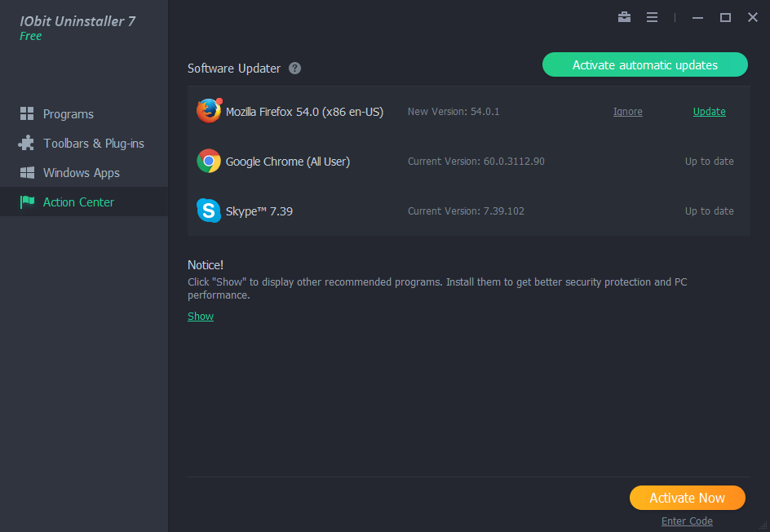Click the Action Center flag icon
Viewport: 770px width, 532px height.
click(28, 202)
